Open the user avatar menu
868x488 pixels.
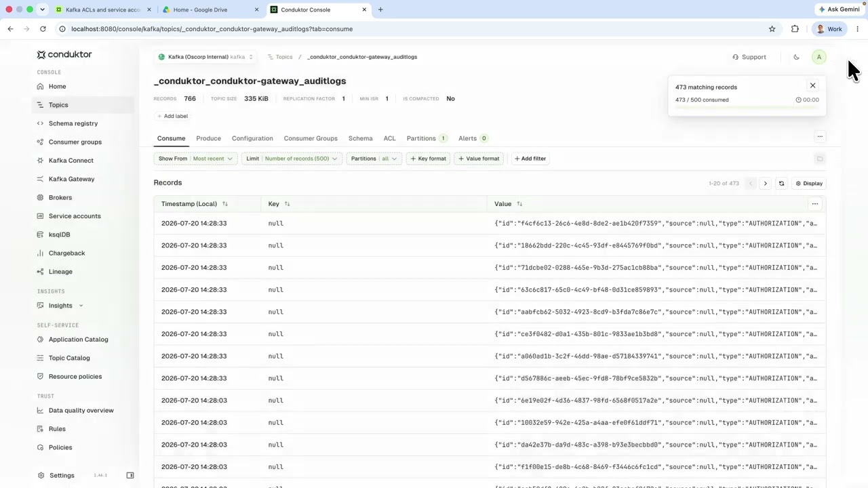pos(818,57)
